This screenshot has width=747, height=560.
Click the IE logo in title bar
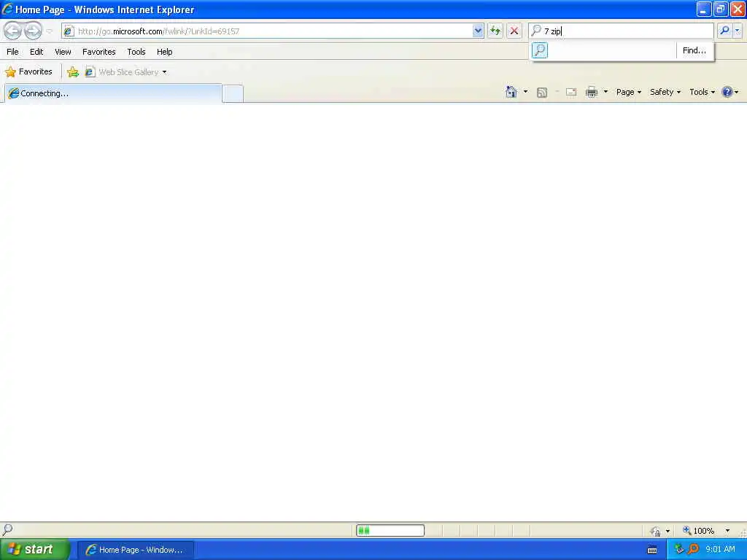[x=7, y=9]
